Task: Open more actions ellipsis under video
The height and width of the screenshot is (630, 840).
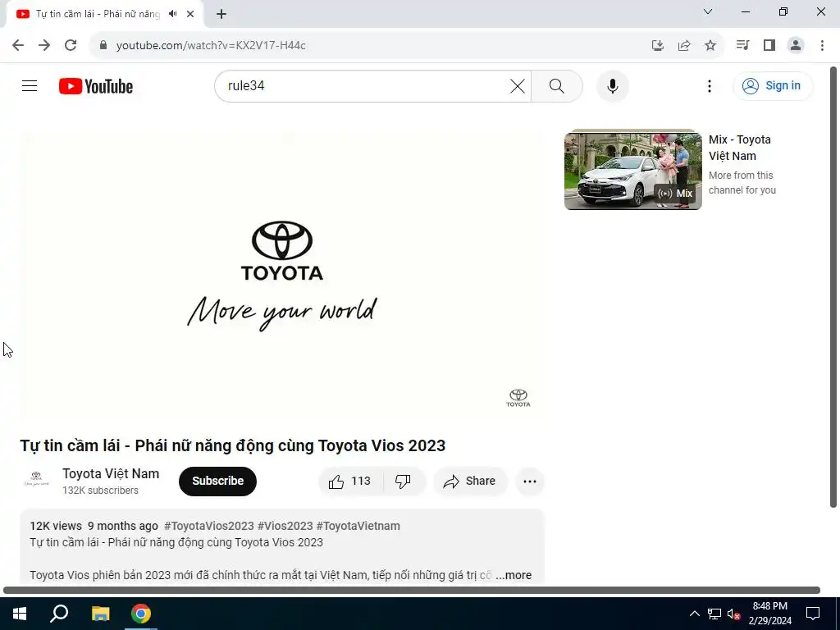Action: click(x=529, y=481)
